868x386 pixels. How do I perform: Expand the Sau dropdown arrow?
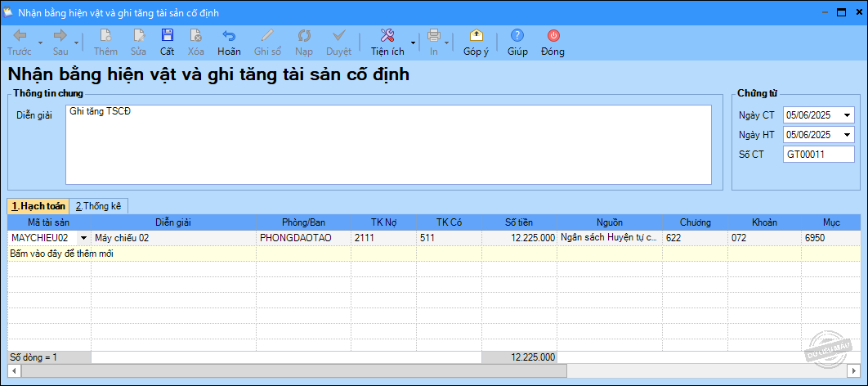76,43
